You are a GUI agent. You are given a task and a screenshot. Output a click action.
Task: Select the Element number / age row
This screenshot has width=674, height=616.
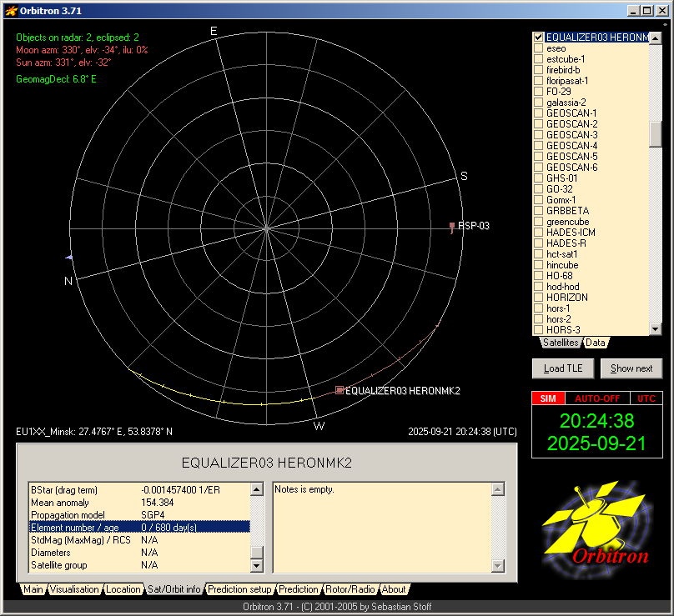click(139, 527)
